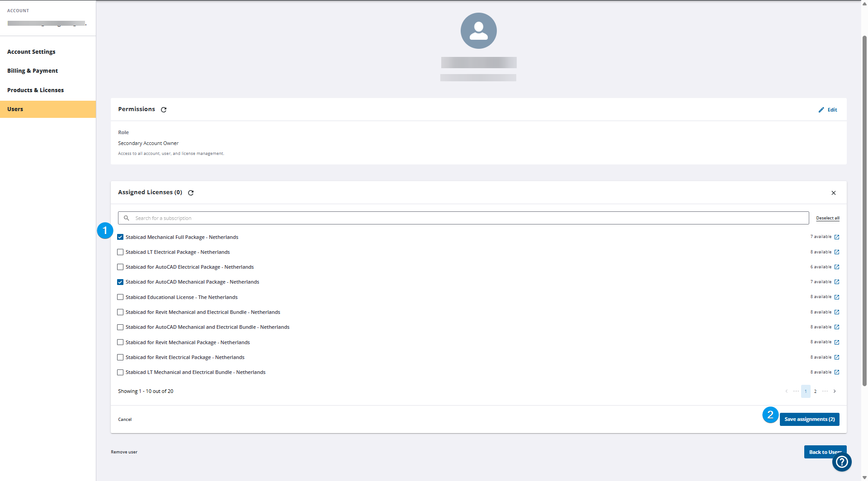
Task: Check Stabicad for Revit Mechanical Package checkbox
Action: point(120,342)
